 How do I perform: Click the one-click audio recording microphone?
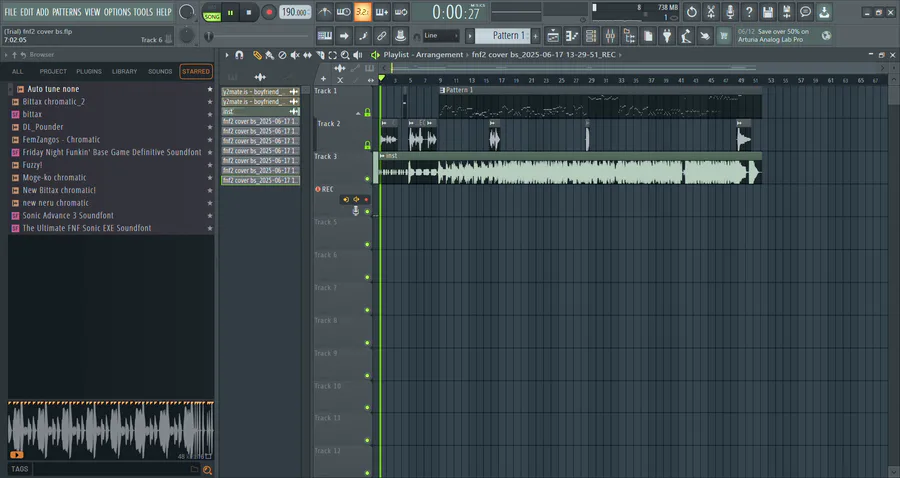[730, 11]
